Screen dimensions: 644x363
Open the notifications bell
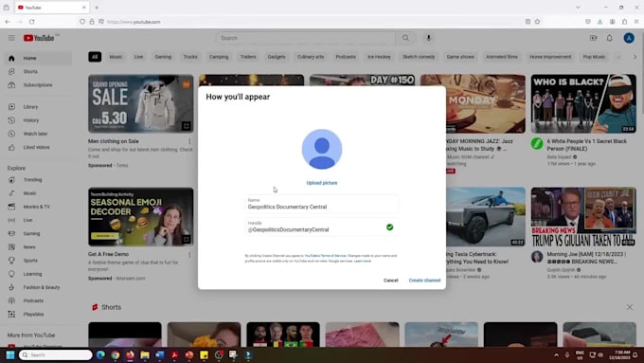(x=610, y=38)
